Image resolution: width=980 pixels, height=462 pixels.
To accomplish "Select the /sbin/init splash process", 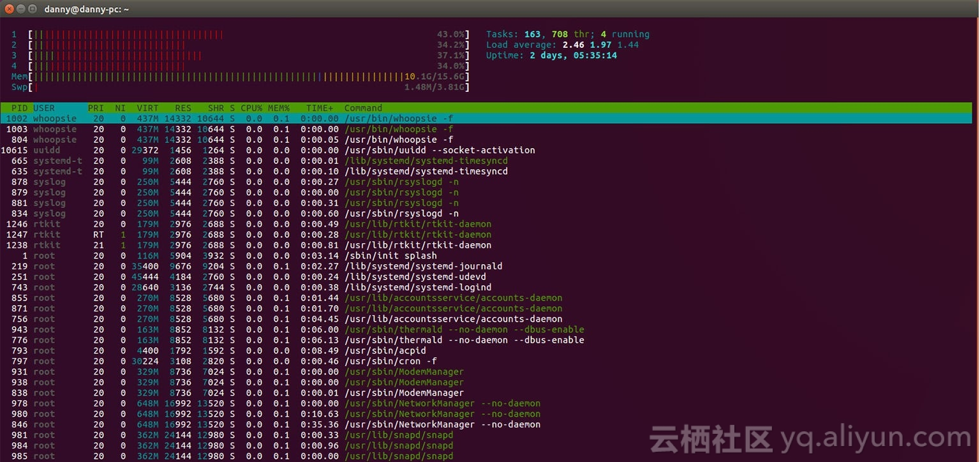I will pyautogui.click(x=486, y=255).
